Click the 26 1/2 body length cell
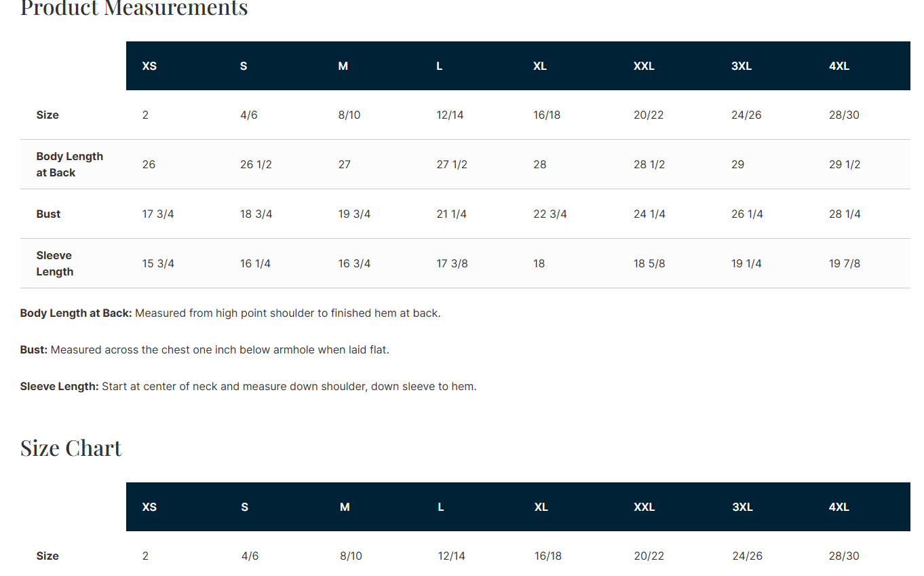Screen dimensions: 924x576 [256, 164]
